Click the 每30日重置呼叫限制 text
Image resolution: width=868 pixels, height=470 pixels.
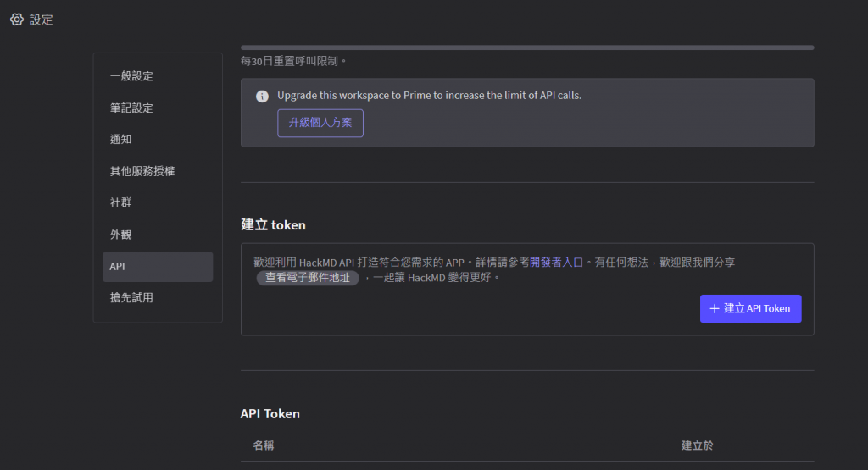pos(292,61)
